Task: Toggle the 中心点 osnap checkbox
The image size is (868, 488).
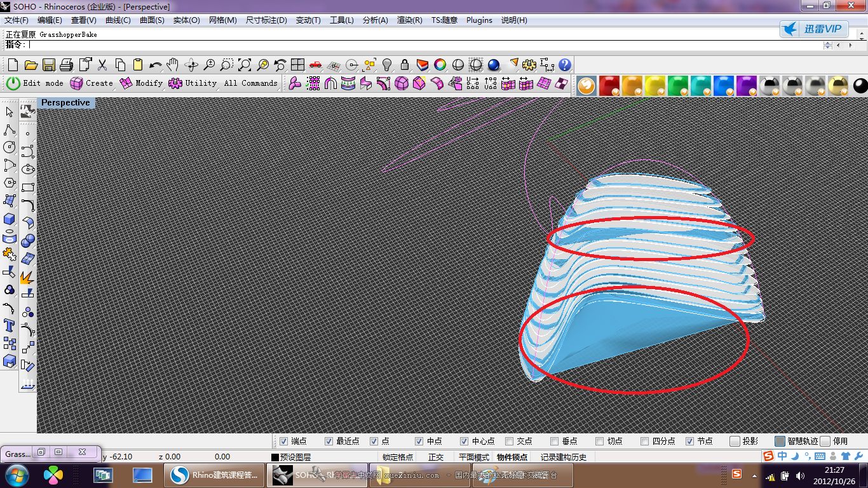Action: [465, 441]
